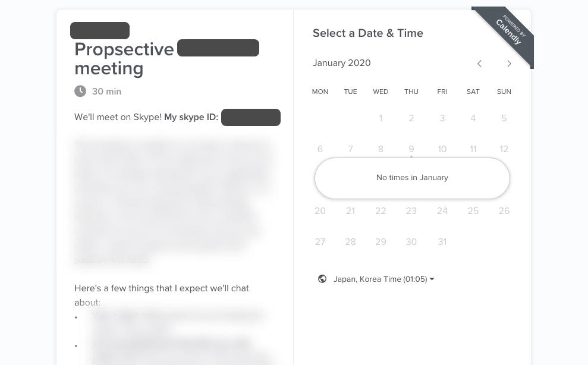The image size is (588, 365).
Task: Click the globe time zone icon
Action: click(x=322, y=279)
